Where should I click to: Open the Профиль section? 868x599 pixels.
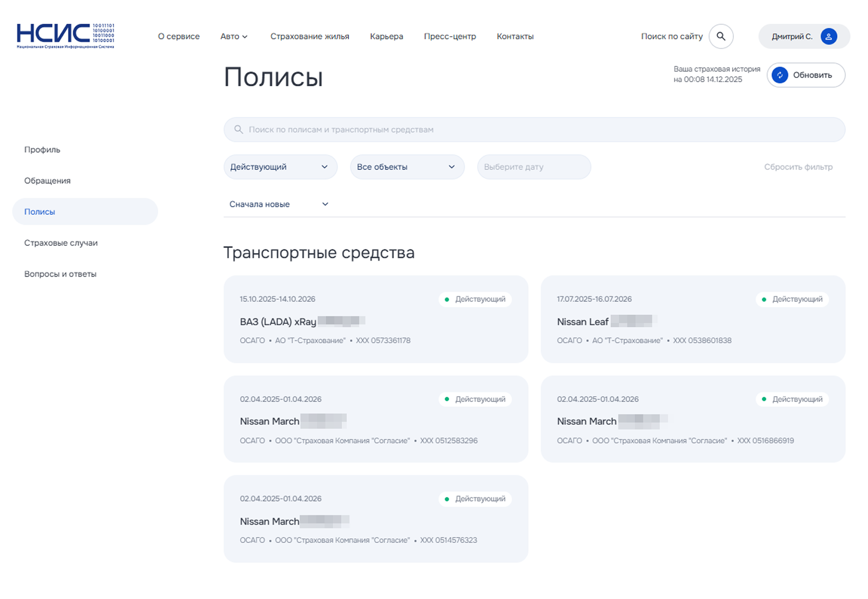[x=42, y=149]
